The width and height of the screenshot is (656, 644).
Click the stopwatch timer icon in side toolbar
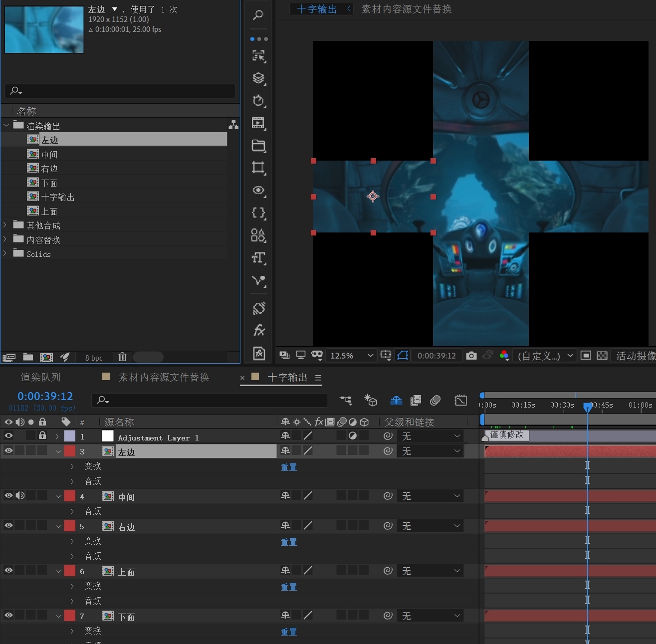click(258, 101)
